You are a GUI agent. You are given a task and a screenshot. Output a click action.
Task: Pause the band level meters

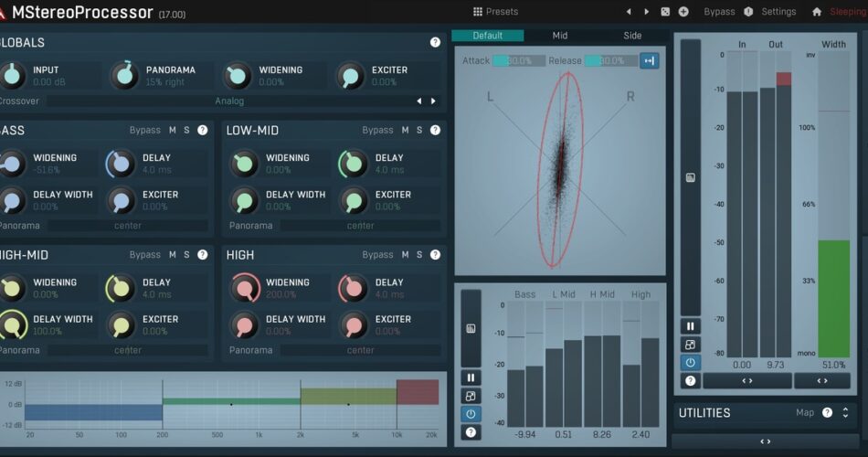point(471,377)
